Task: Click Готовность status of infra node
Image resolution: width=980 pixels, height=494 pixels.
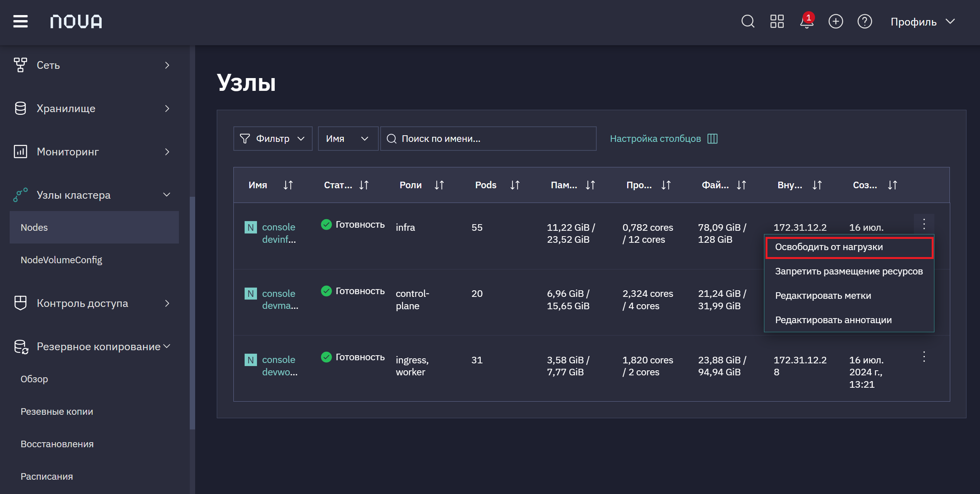Action: [x=353, y=225]
